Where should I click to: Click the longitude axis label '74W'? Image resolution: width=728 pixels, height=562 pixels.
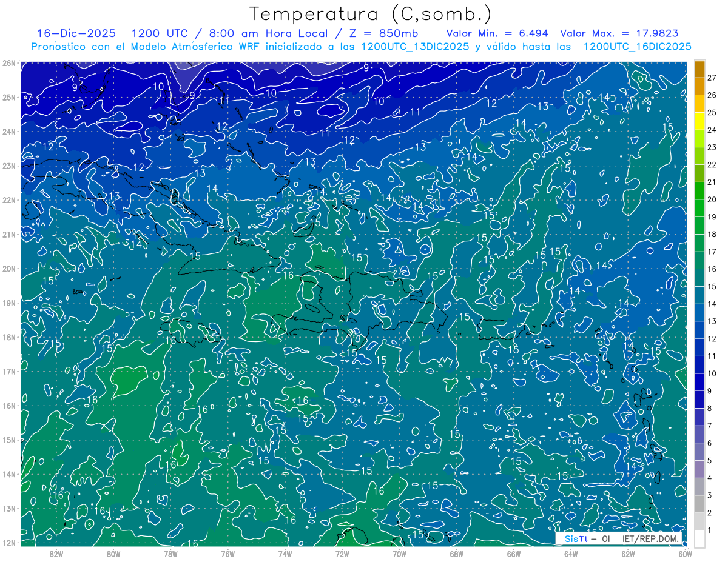point(285,553)
